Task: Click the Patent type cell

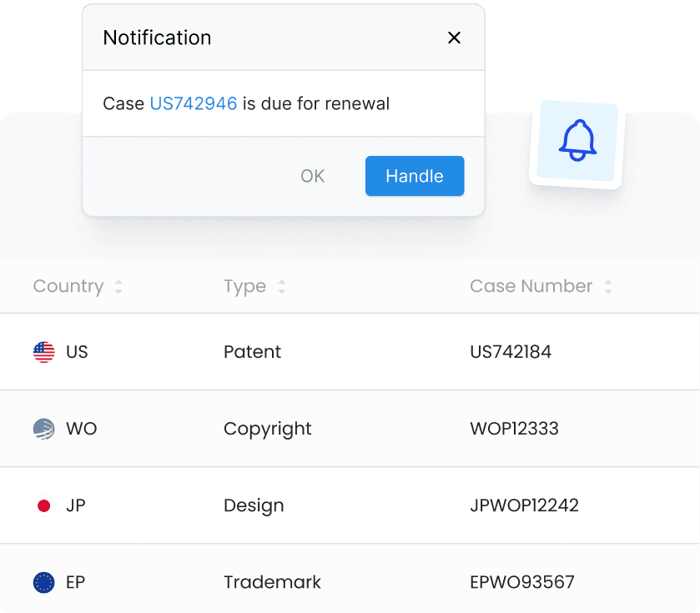Action: point(252,352)
